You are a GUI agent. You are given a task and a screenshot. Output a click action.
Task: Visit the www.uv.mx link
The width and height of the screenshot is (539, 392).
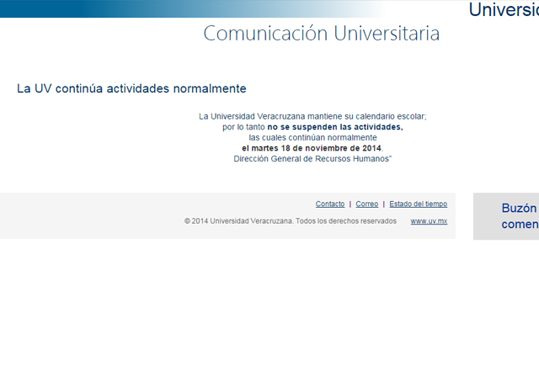[x=429, y=221]
